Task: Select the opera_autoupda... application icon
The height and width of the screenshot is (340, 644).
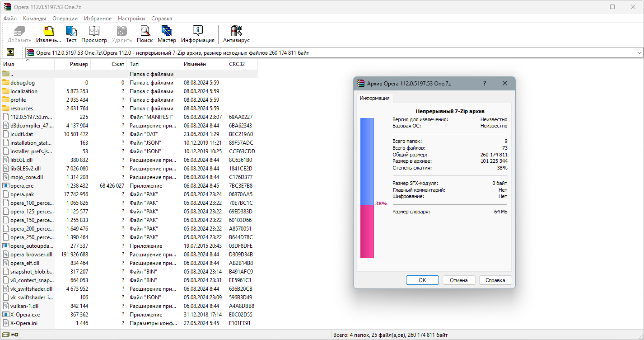Action: (x=6, y=246)
